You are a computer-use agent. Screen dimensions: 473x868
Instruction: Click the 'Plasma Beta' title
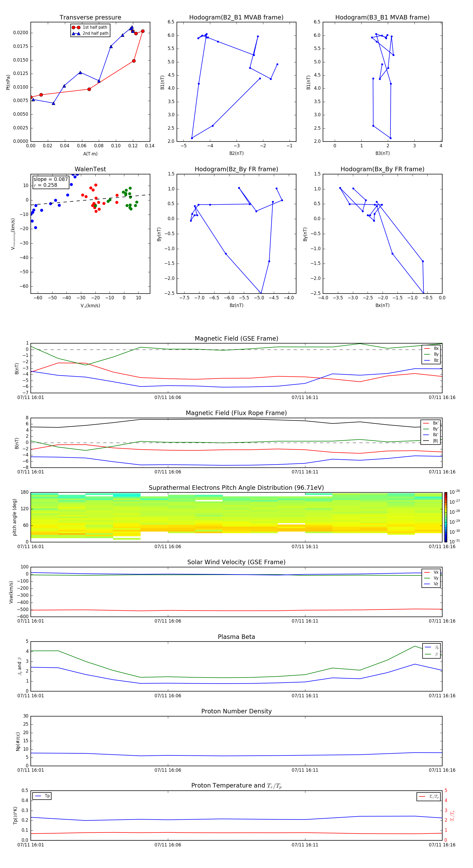(236, 637)
